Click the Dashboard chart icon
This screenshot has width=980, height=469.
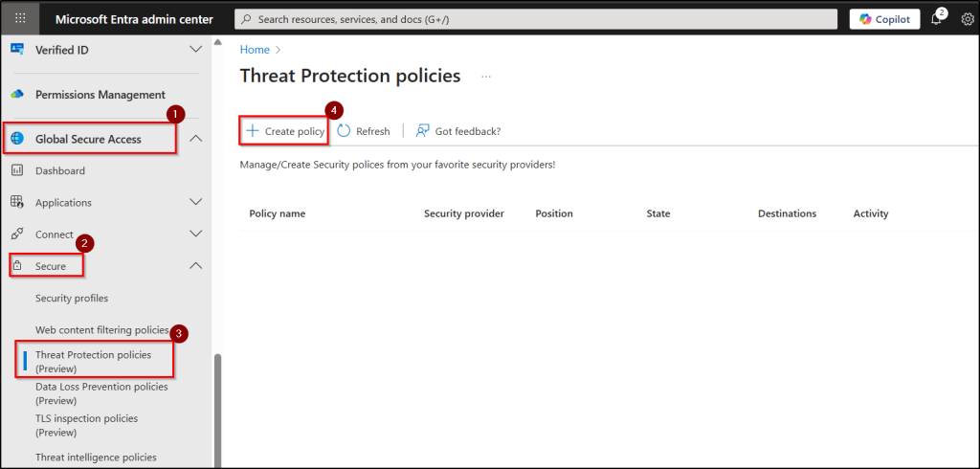click(x=16, y=170)
